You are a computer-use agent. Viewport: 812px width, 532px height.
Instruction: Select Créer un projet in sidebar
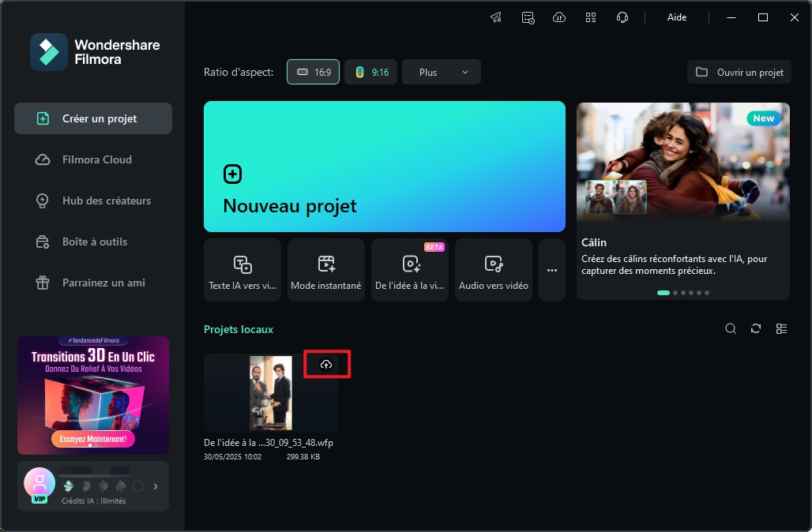click(93, 118)
